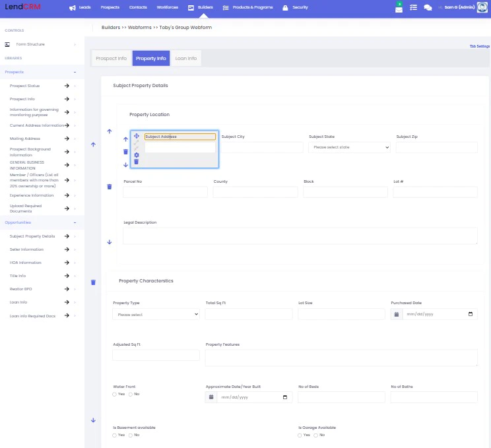The image size is (491, 448).
Task: Click the Legal Description text area
Action: pyautogui.click(x=300, y=236)
